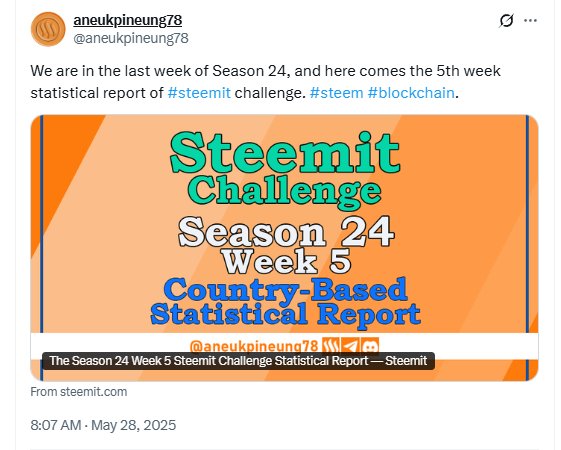Click the @aneukpineung78 handle
561x450 pixels.
point(131,38)
